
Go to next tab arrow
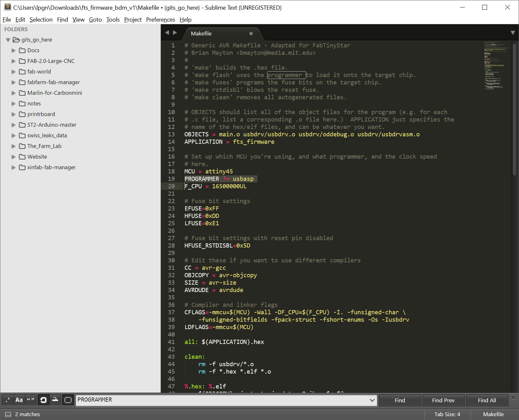[x=175, y=33]
